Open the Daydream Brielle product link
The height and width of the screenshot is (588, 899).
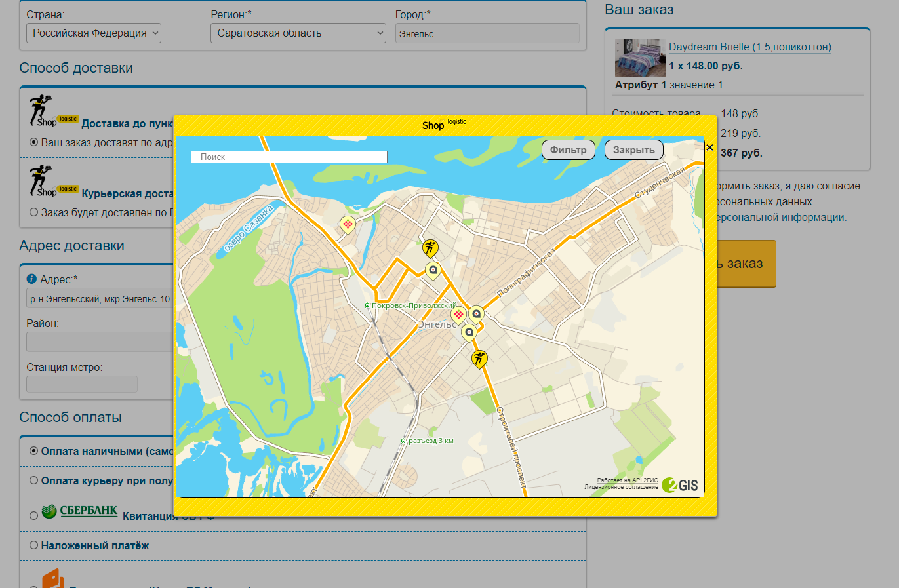point(750,47)
